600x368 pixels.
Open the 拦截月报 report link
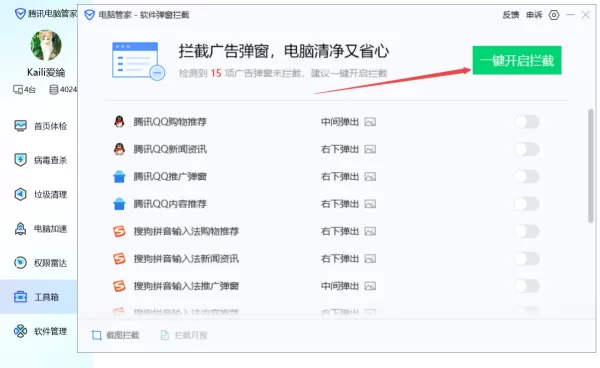point(184,335)
